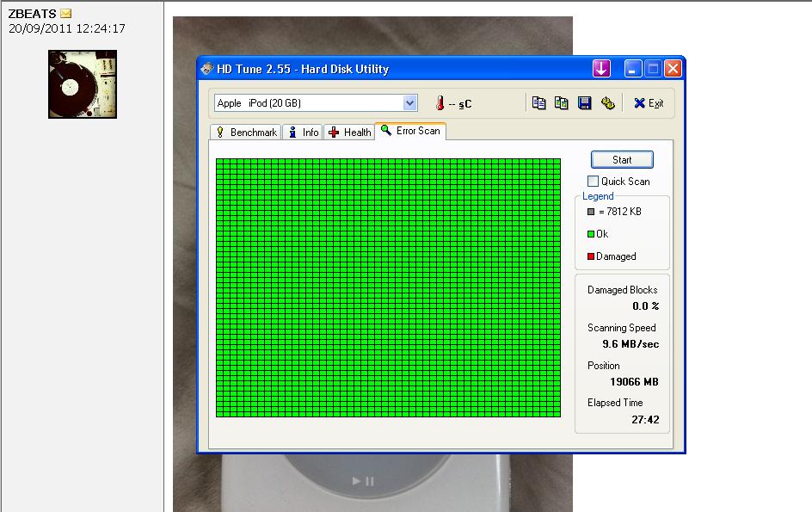Expand the Apple iPod drive dropdown

[409, 103]
